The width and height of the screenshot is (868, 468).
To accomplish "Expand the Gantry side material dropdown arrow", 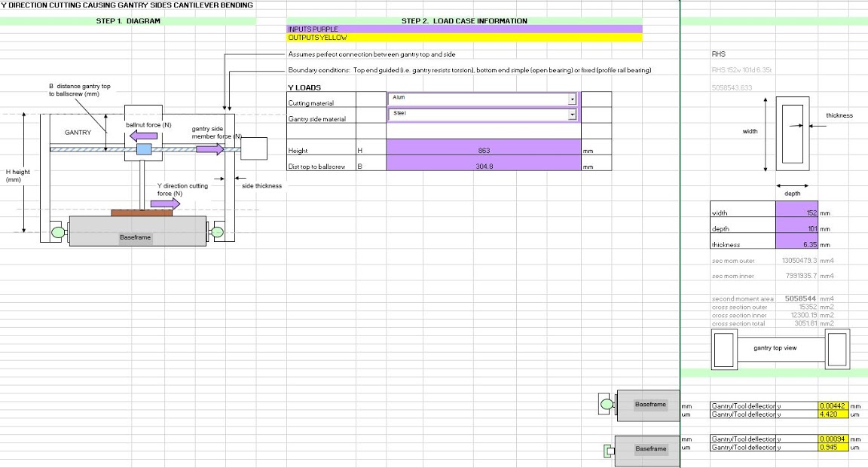I will 572,115.
